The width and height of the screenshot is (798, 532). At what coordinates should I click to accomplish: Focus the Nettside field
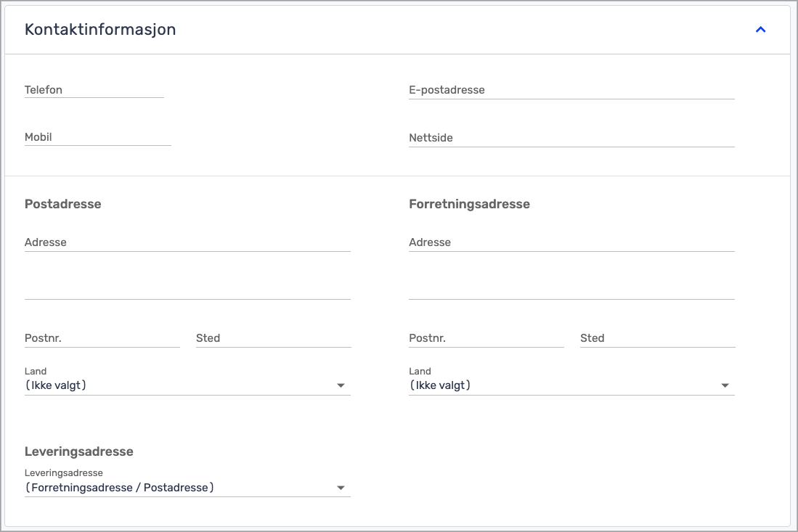(x=571, y=138)
